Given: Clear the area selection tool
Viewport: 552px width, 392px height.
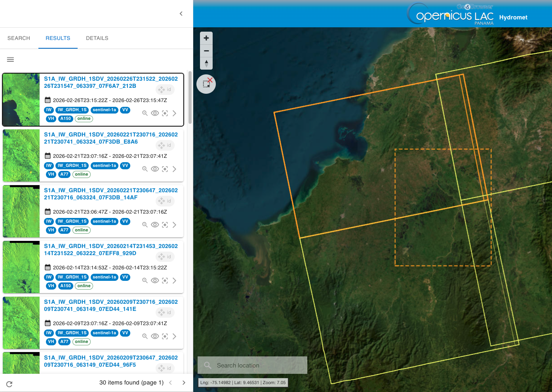Looking at the screenshot, I should tap(206, 84).
